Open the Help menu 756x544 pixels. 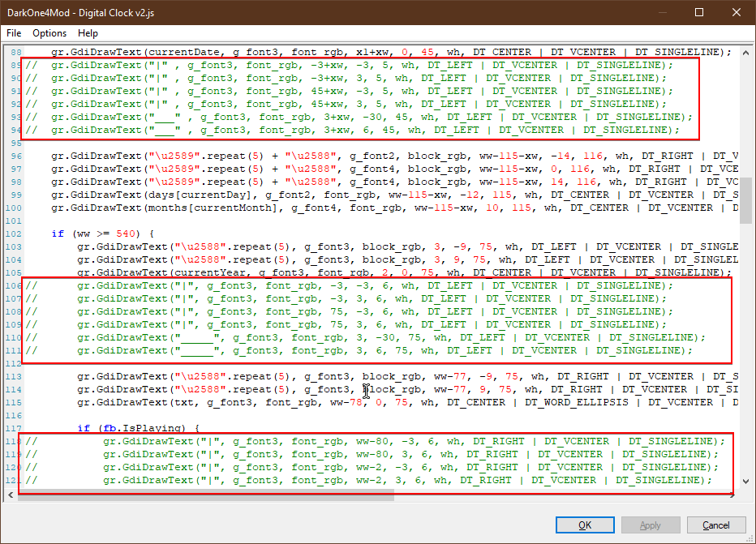(88, 33)
